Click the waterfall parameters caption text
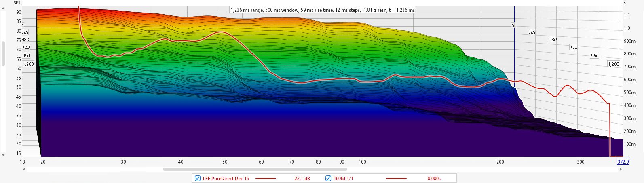 [322, 10]
